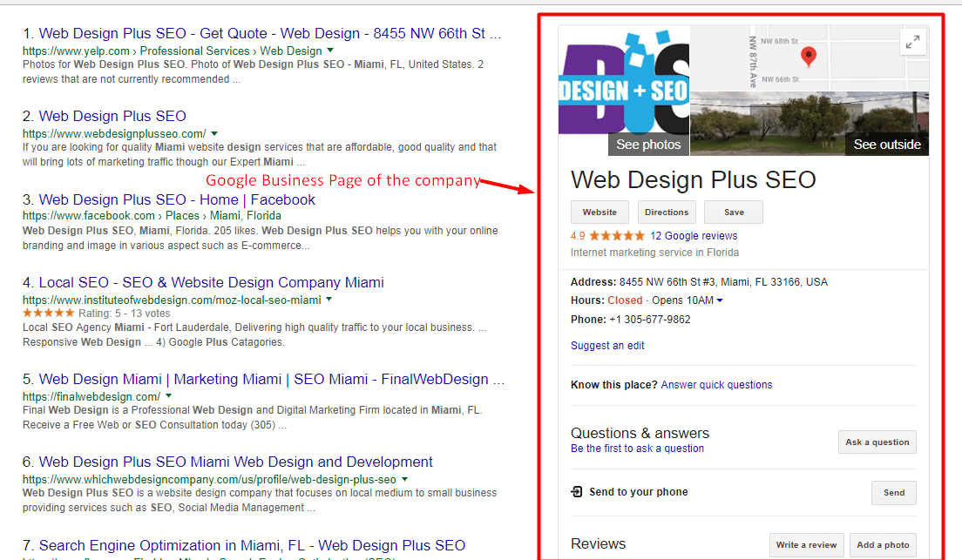Click the Save button

click(x=734, y=213)
